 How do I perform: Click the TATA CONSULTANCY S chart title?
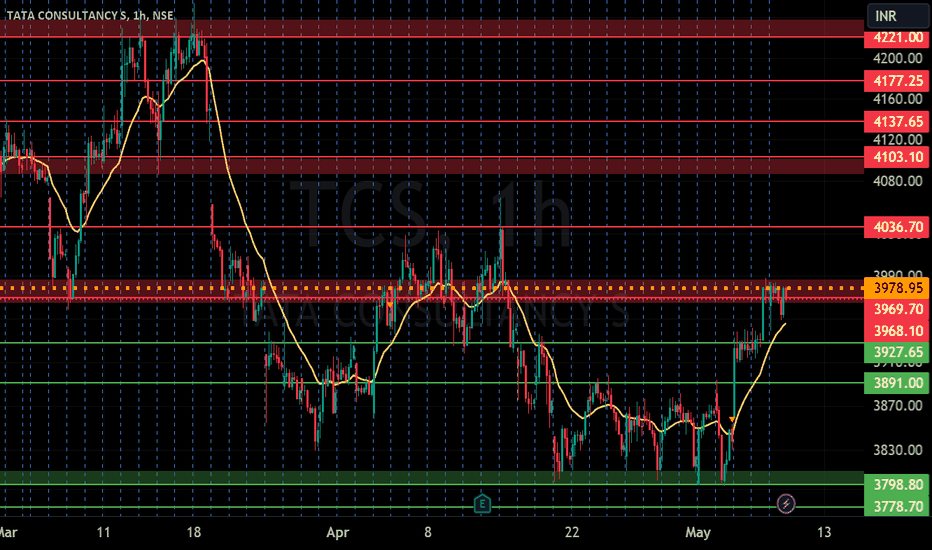pos(90,15)
